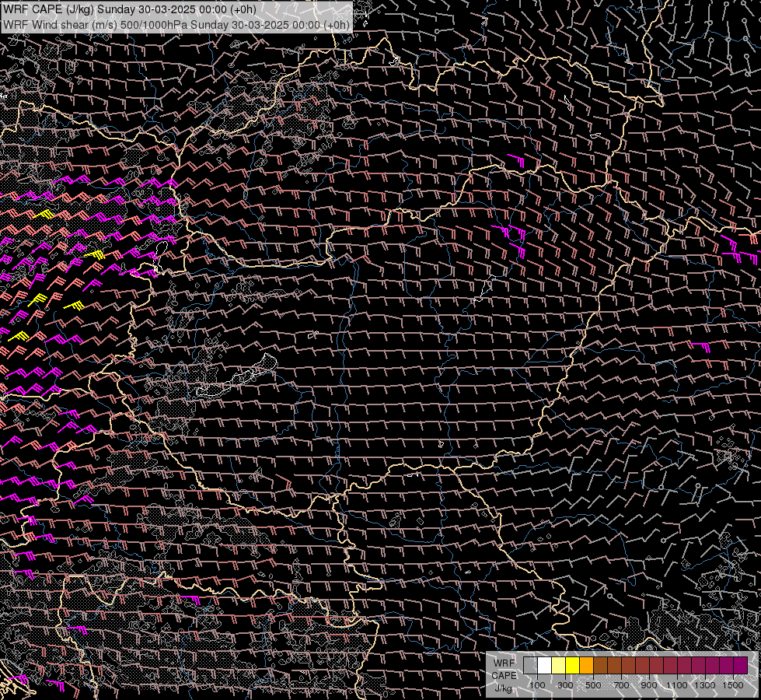
Task: Click the 'J/kg' unit in the legend
Action: (x=503, y=688)
